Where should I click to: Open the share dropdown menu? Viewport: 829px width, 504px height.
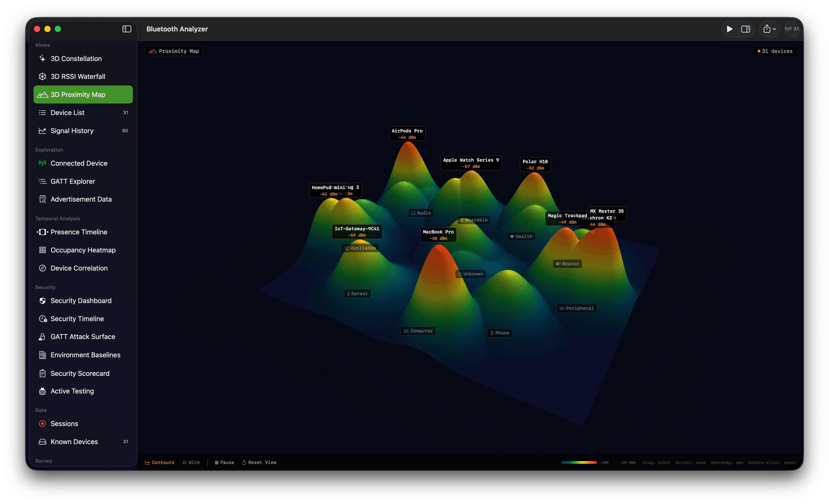coord(770,29)
